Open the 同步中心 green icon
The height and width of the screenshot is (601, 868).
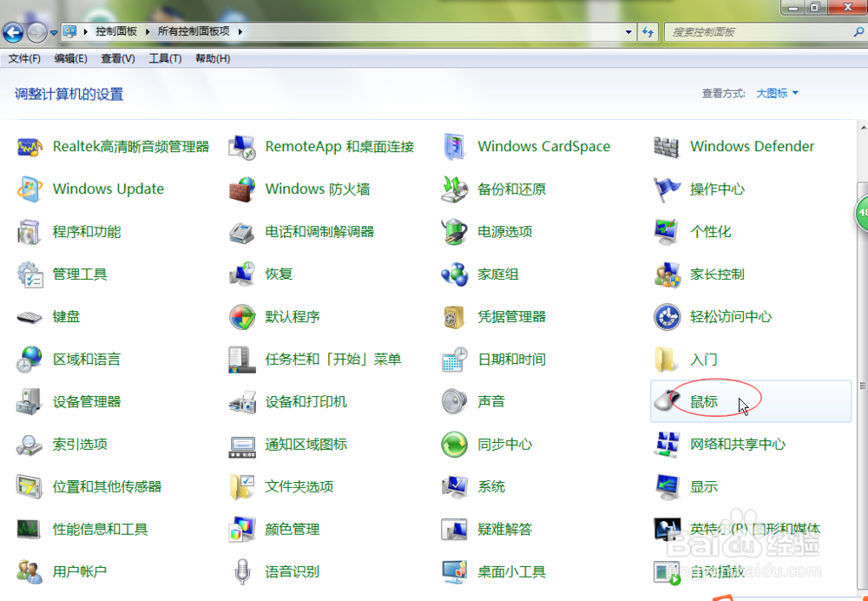pos(455,445)
